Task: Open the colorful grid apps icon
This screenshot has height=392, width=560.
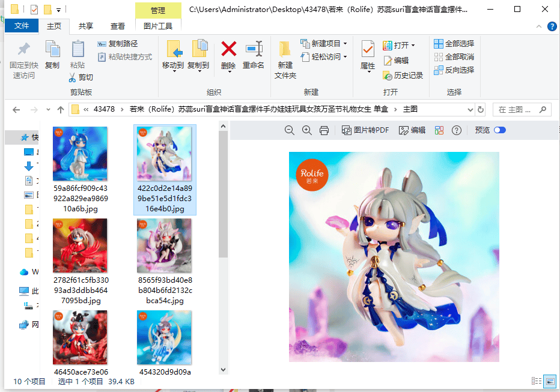Action: [x=439, y=130]
